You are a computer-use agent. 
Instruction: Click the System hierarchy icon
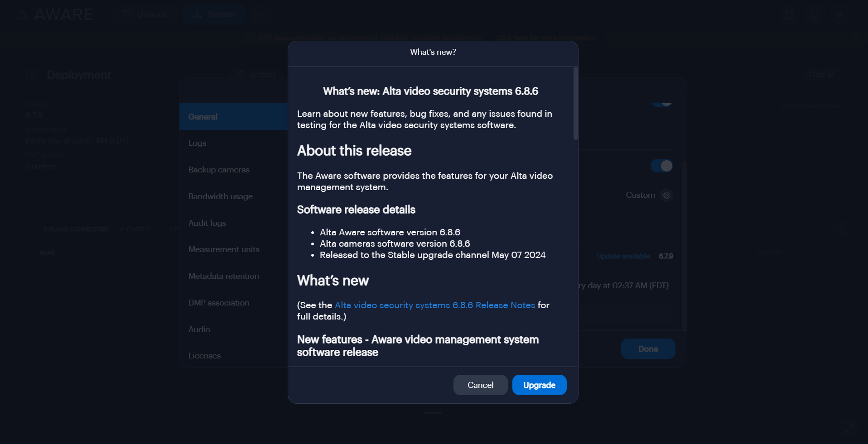tap(198, 14)
